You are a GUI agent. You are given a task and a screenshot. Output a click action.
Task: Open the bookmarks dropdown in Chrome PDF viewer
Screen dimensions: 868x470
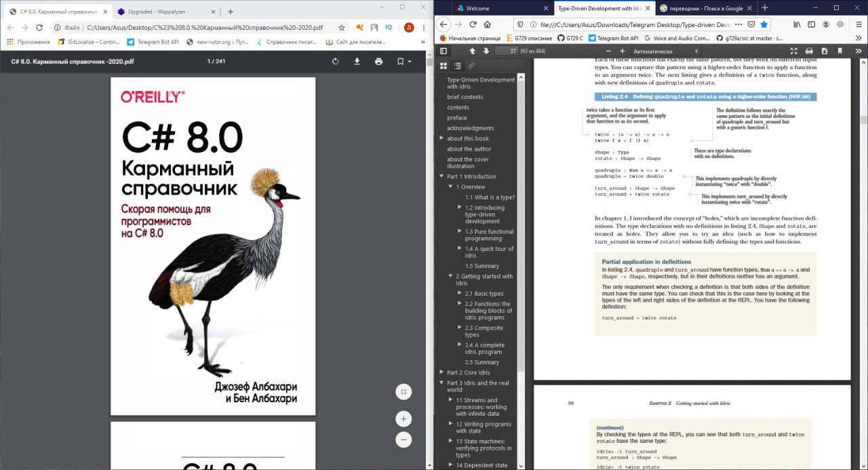click(404, 61)
